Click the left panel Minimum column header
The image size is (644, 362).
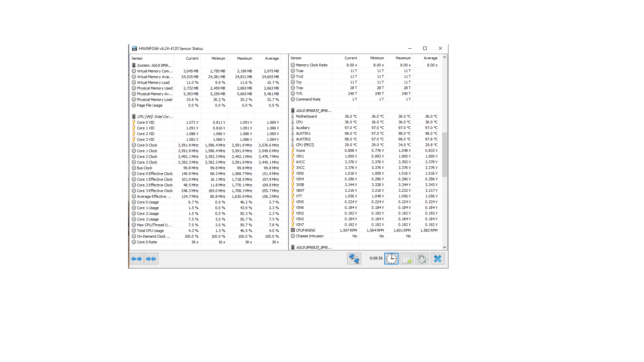pyautogui.click(x=214, y=58)
